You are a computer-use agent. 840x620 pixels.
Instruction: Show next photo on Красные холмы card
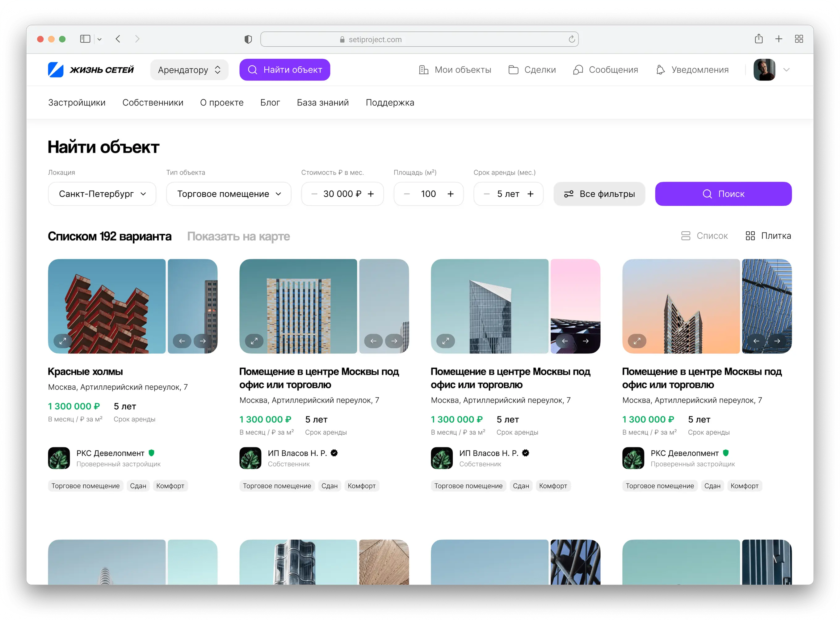(x=203, y=341)
